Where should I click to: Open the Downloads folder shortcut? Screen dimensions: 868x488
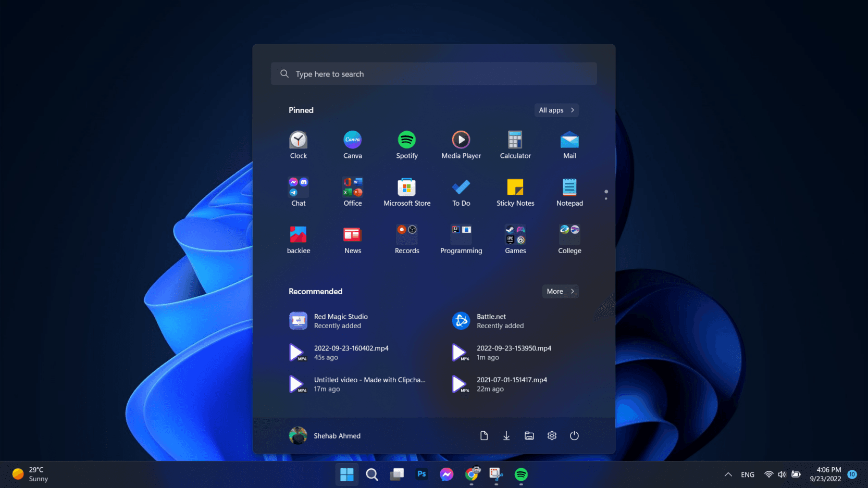point(506,435)
